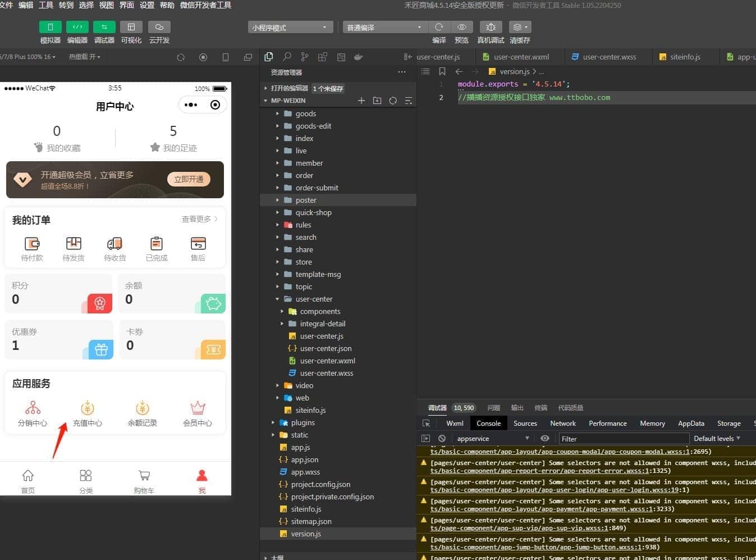Open the Default levels dropdown
This screenshot has height=560, width=756.
717,439
